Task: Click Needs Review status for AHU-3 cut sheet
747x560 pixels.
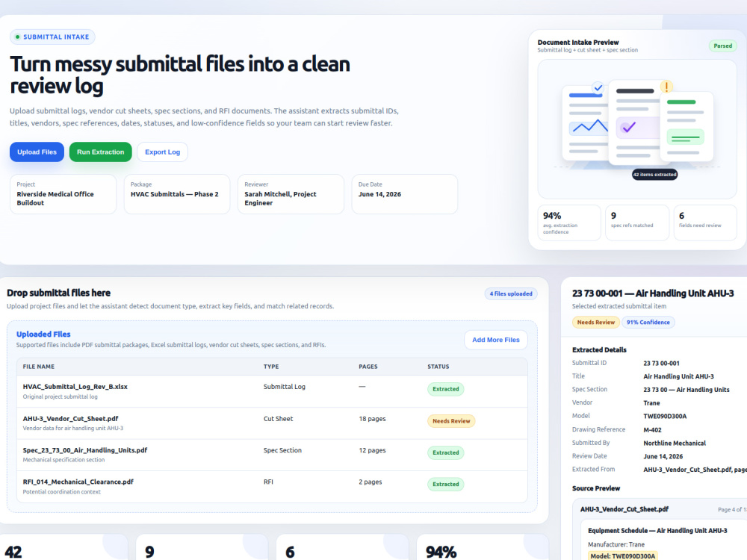Action: pos(451,421)
